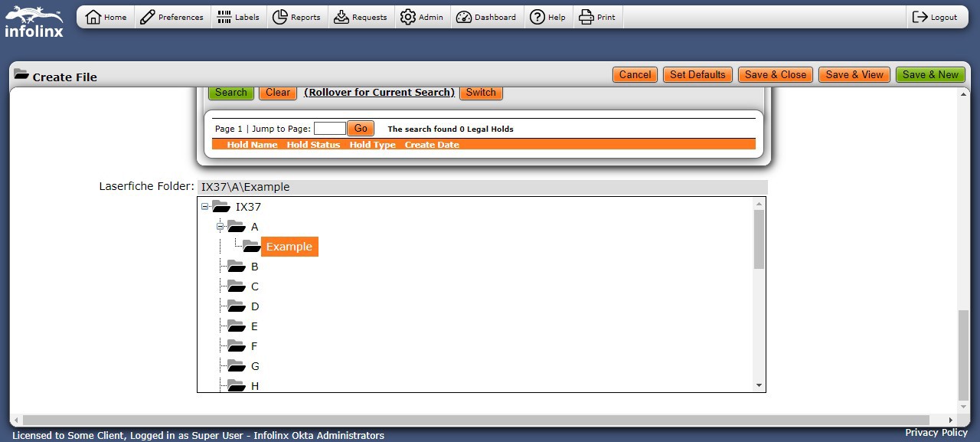The width and height of the screenshot is (980, 442).
Task: Collapse the A folder tree node
Action: pos(220,227)
